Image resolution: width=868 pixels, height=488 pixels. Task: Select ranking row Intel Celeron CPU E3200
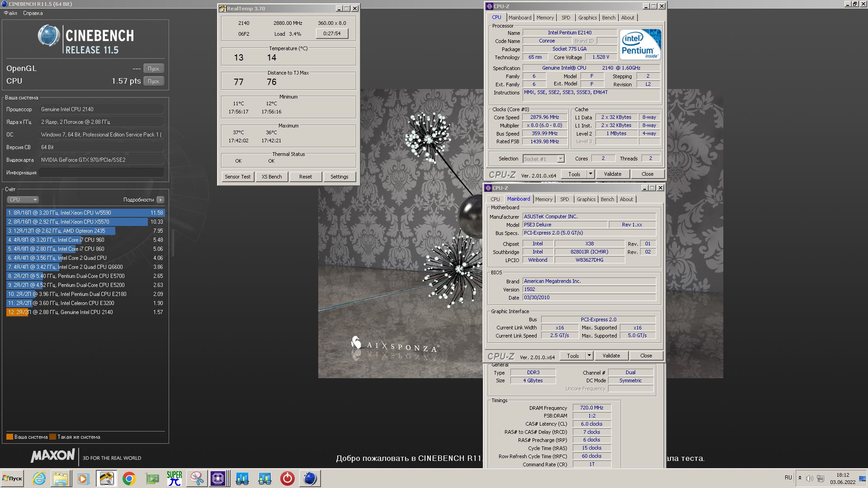[x=85, y=303]
